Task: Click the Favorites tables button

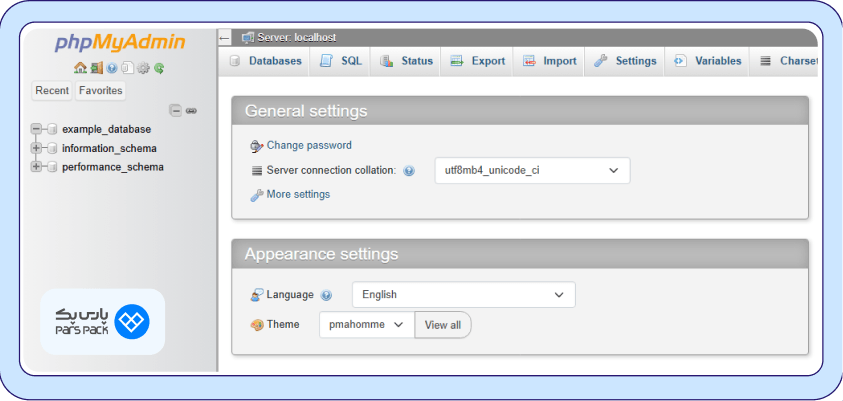Action: [x=101, y=90]
